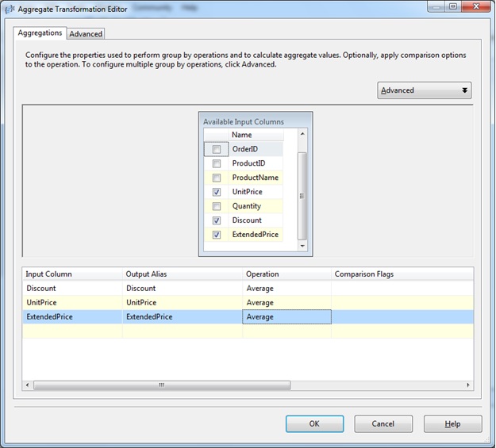496x448 pixels.
Task: Select UnitPrice in Input Column
Action: point(72,303)
